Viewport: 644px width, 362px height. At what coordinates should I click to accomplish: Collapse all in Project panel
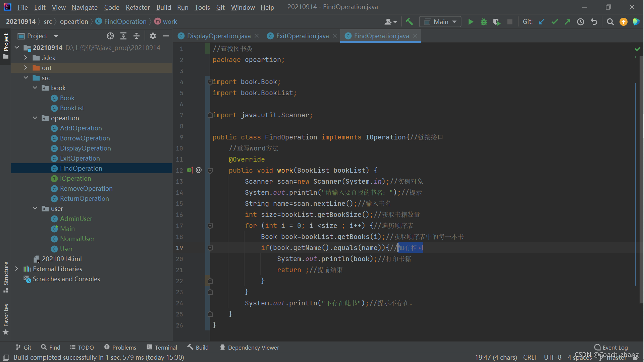pyautogui.click(x=137, y=36)
